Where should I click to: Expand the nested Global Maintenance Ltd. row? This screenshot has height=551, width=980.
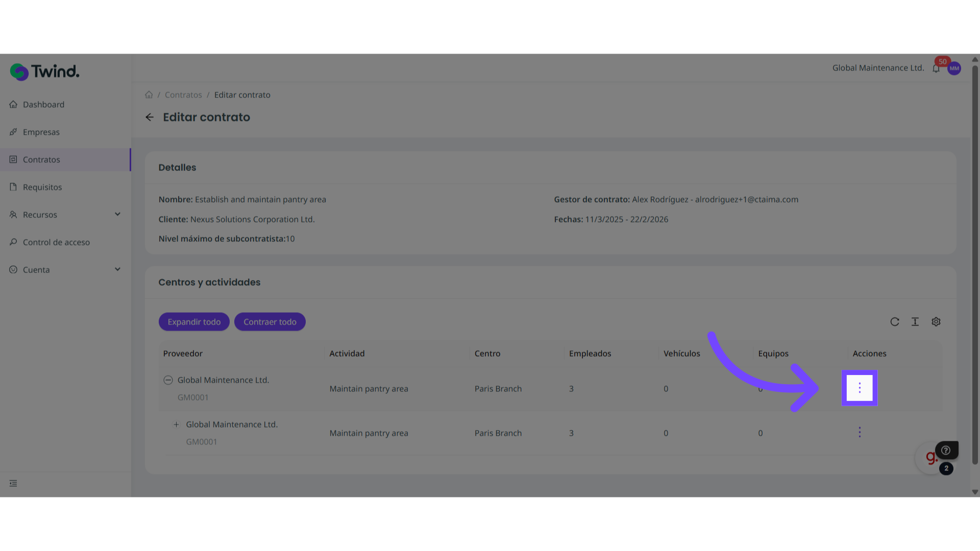(176, 424)
